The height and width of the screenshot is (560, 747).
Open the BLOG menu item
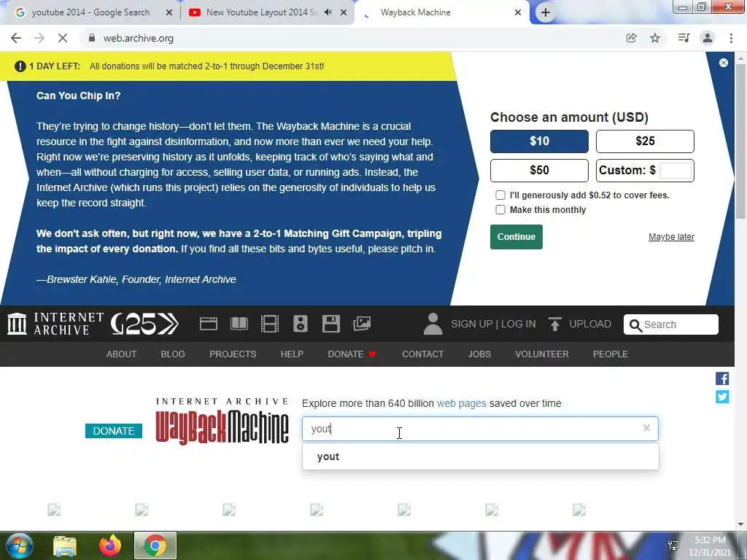point(173,354)
